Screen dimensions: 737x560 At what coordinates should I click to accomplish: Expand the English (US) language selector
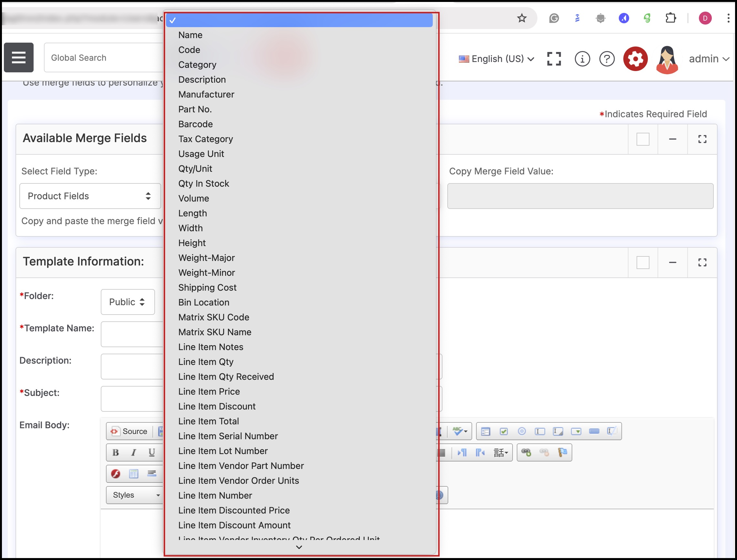pyautogui.click(x=497, y=59)
